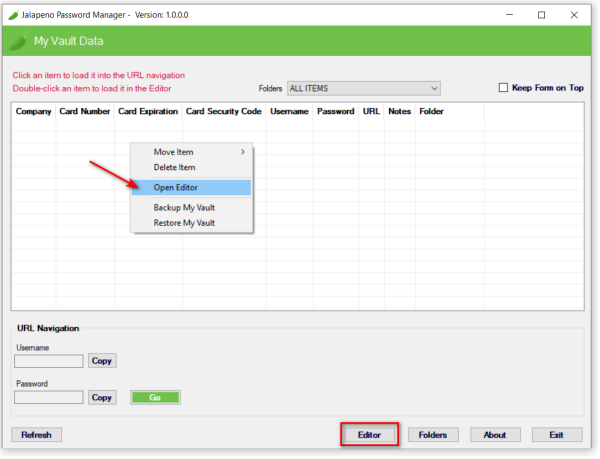Copy the Username with its Copy button
The image size is (600, 459).
[x=102, y=361]
